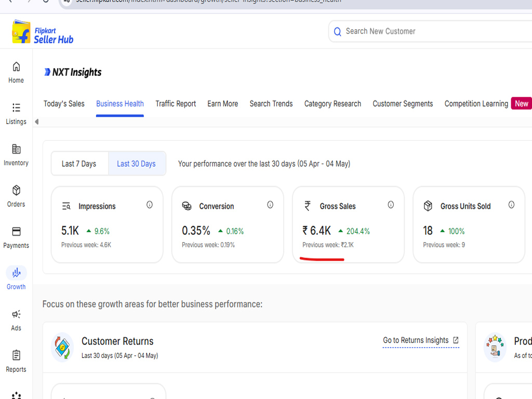Click the Customer Returns heading
The width and height of the screenshot is (532, 399).
(x=117, y=341)
